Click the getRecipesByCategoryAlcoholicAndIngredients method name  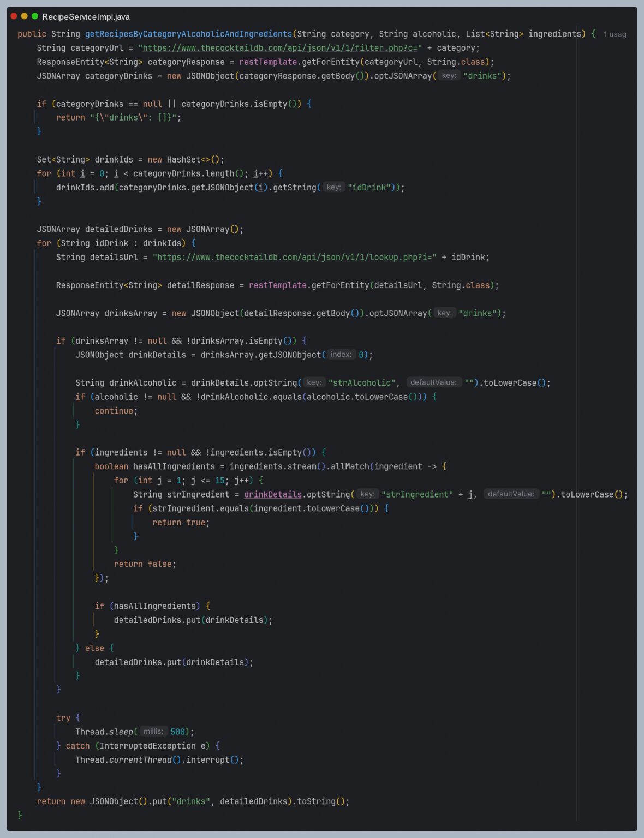[x=188, y=34]
